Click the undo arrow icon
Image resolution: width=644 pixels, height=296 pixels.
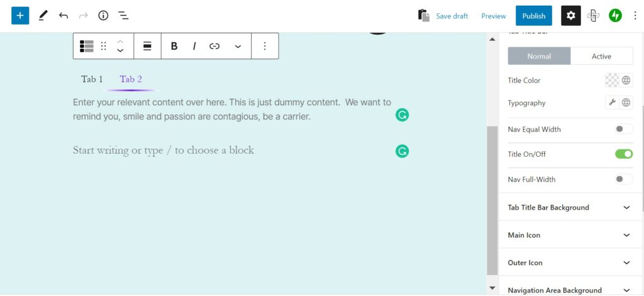click(63, 16)
